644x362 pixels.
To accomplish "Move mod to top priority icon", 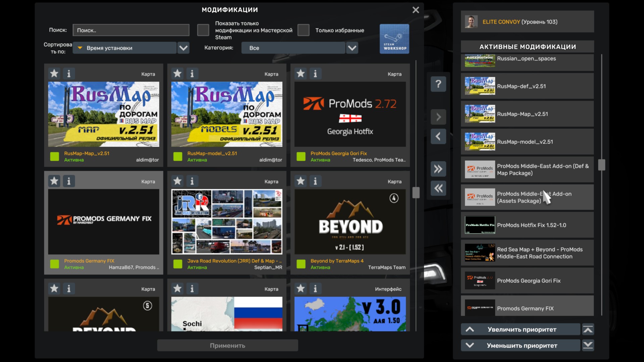I will click(x=588, y=329).
